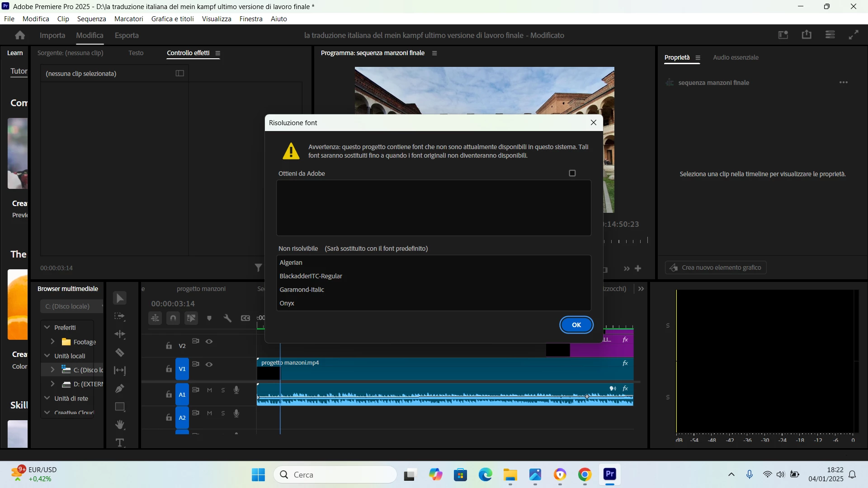Click Crea nuovo elemento grafico button

[716, 267]
